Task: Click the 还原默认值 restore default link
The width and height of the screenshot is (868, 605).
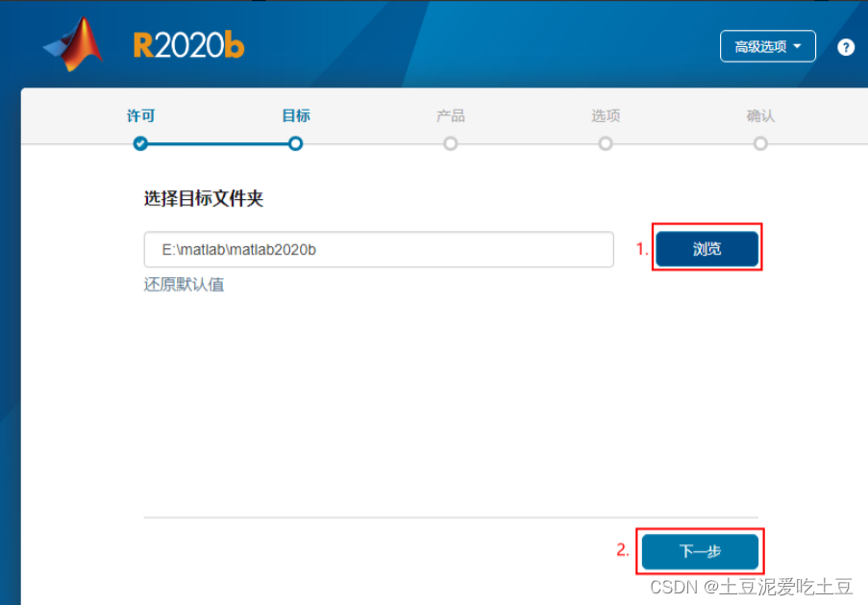Action: pos(184,285)
